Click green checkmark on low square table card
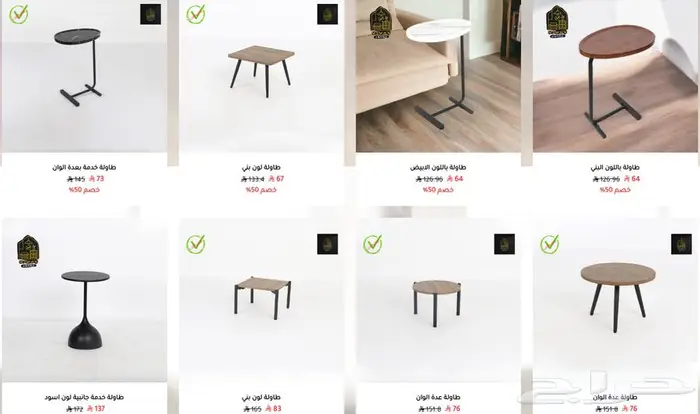700x414 pixels. 196,244
